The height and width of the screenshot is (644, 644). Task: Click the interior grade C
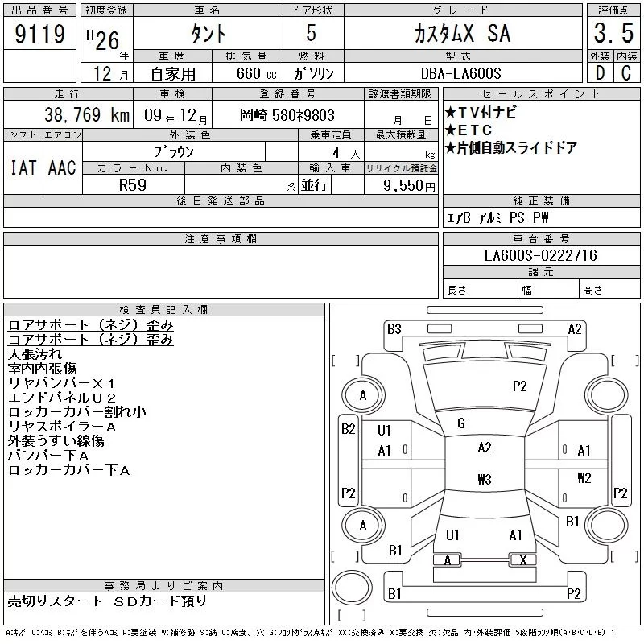pos(626,73)
